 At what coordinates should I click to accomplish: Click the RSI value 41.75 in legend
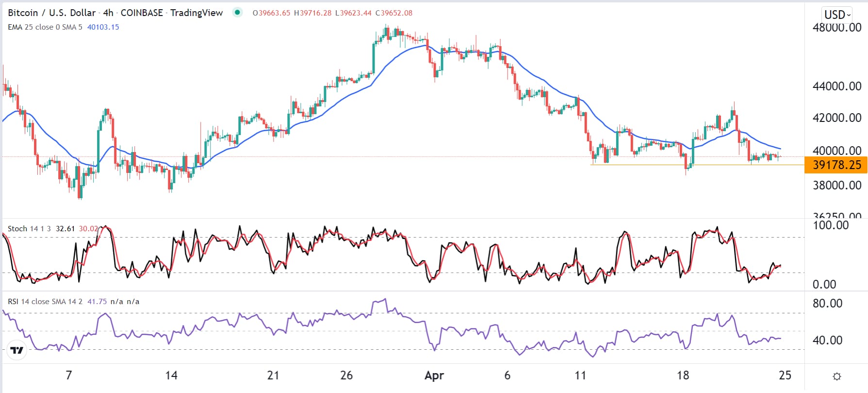coord(97,302)
